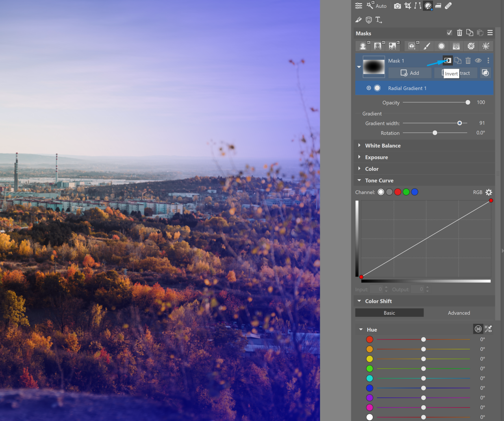The image size is (504, 421).
Task: Open the text tool
Action: tap(378, 20)
